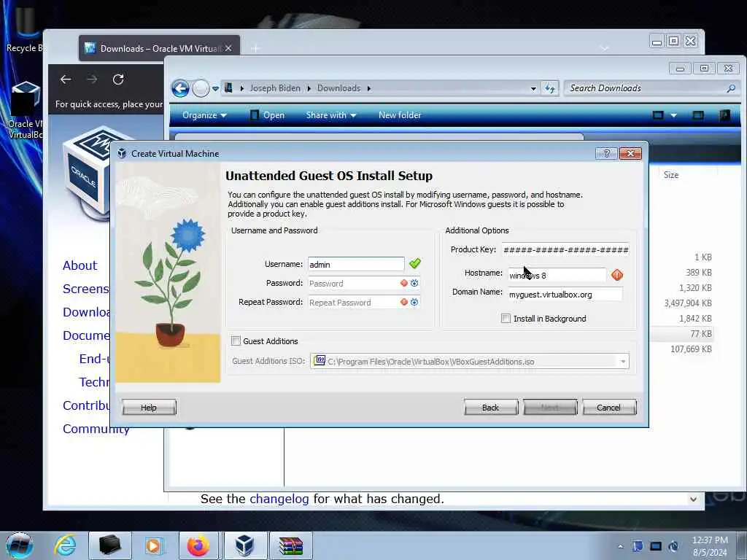Viewport: 747px width, 560px height.
Task: Click browser page scroll down arrow
Action: pos(693,499)
